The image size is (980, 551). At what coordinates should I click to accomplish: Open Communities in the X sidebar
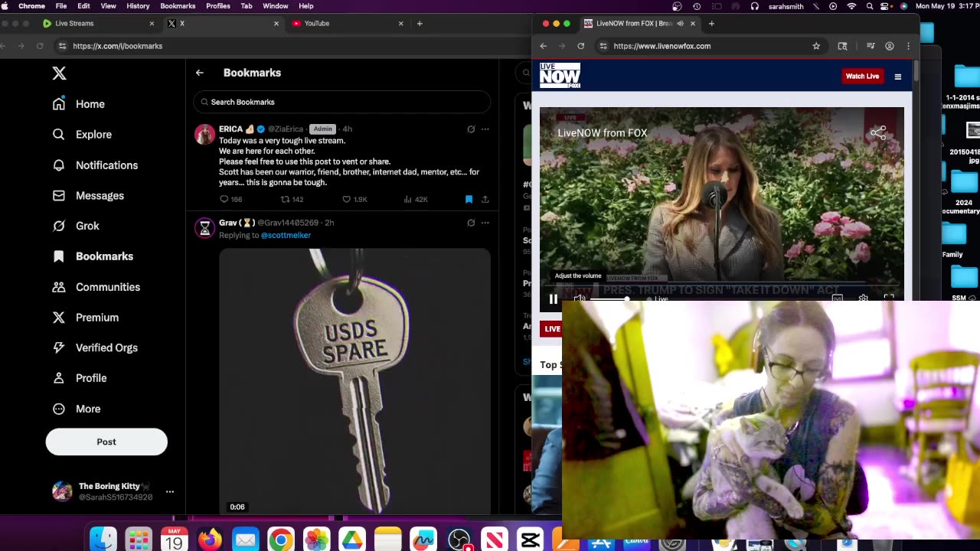pos(96,287)
